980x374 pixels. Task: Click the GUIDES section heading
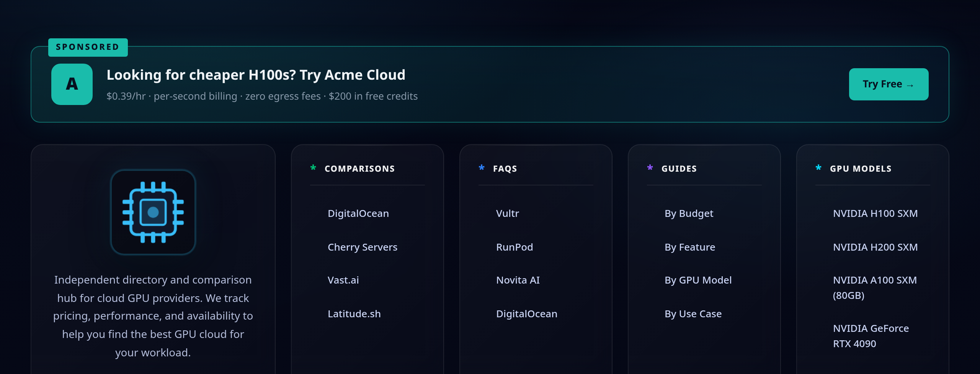coord(679,169)
